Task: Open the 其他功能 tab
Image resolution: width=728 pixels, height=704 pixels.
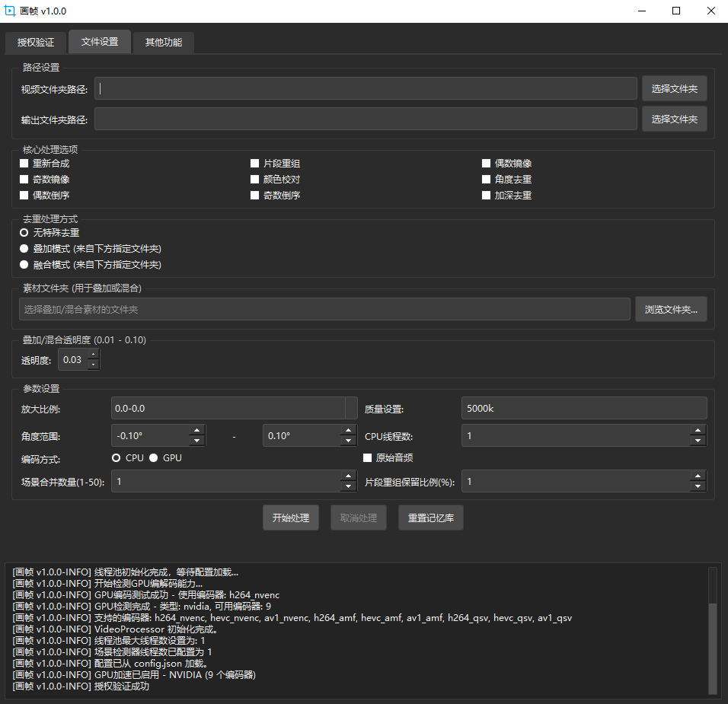Action: tap(163, 43)
